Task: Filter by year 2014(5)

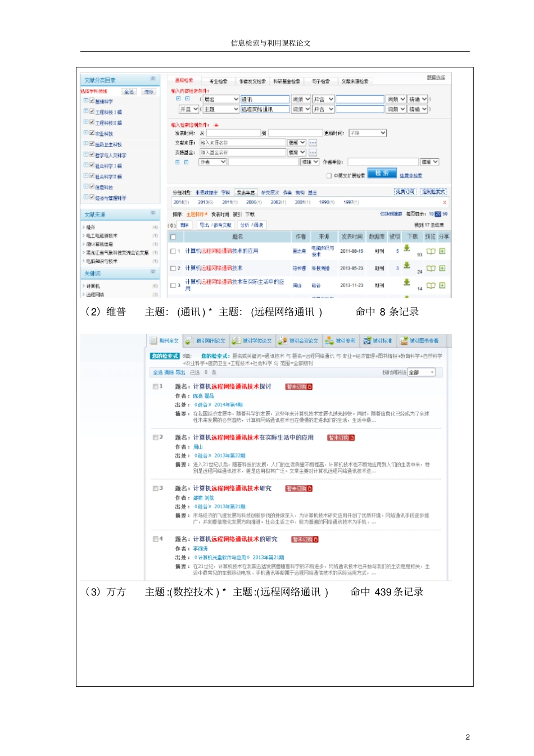Action: coord(182,202)
